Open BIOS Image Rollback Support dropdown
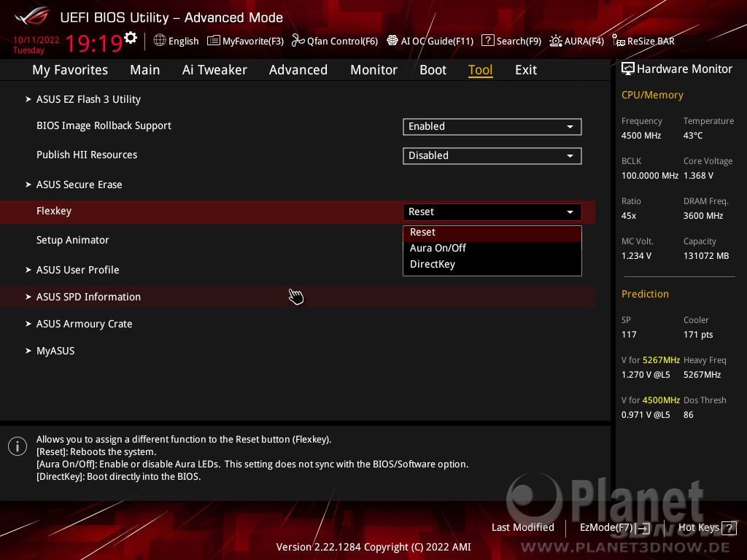Screen dimensions: 747x560 [x=492, y=127]
